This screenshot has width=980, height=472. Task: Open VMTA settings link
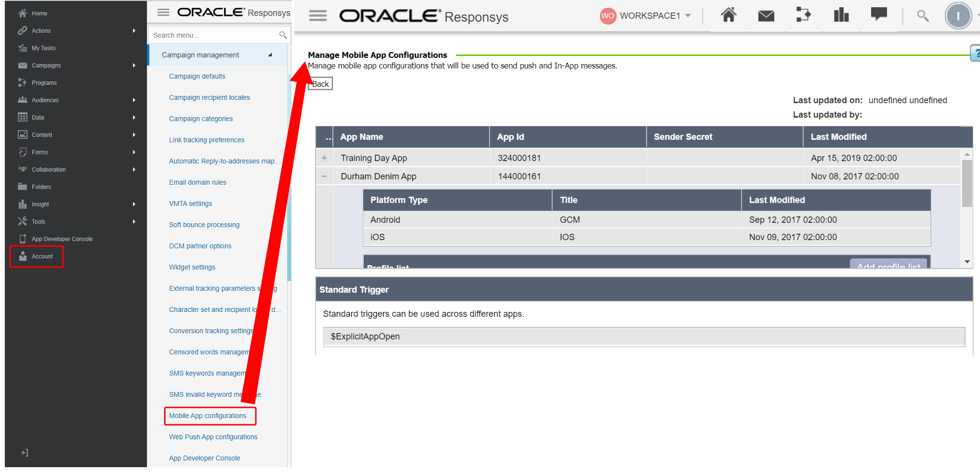point(190,203)
